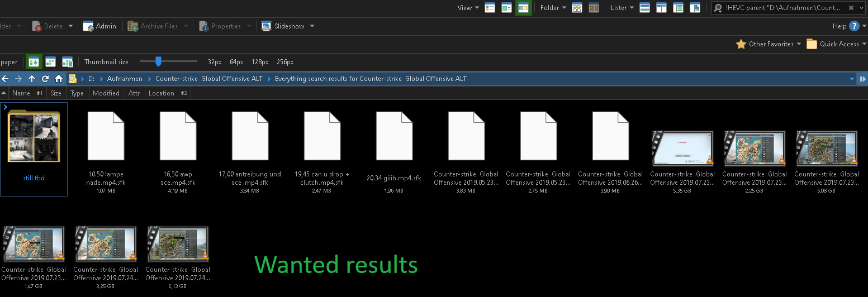Go to the home folder icon
The height and width of the screenshot is (297, 868).
pyautogui.click(x=59, y=79)
